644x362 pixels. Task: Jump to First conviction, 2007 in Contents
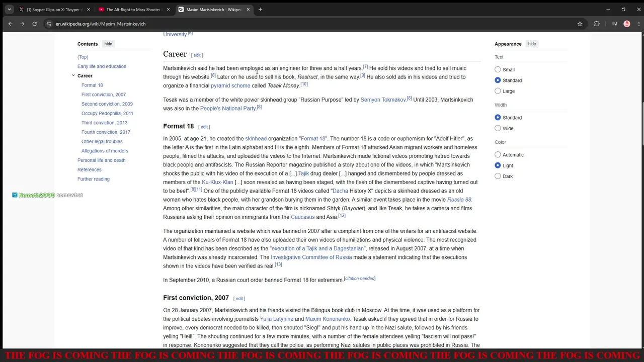[x=104, y=95]
